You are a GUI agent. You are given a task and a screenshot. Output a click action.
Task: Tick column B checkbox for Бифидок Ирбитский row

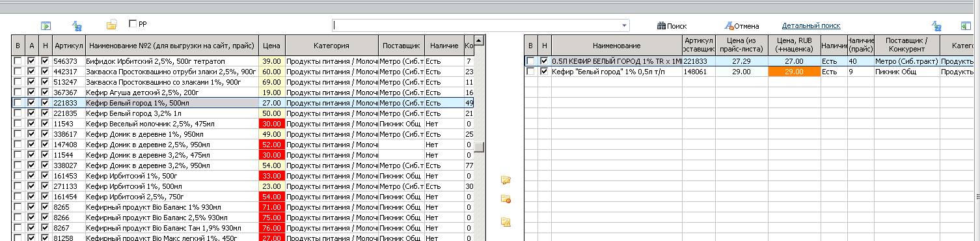(x=18, y=61)
